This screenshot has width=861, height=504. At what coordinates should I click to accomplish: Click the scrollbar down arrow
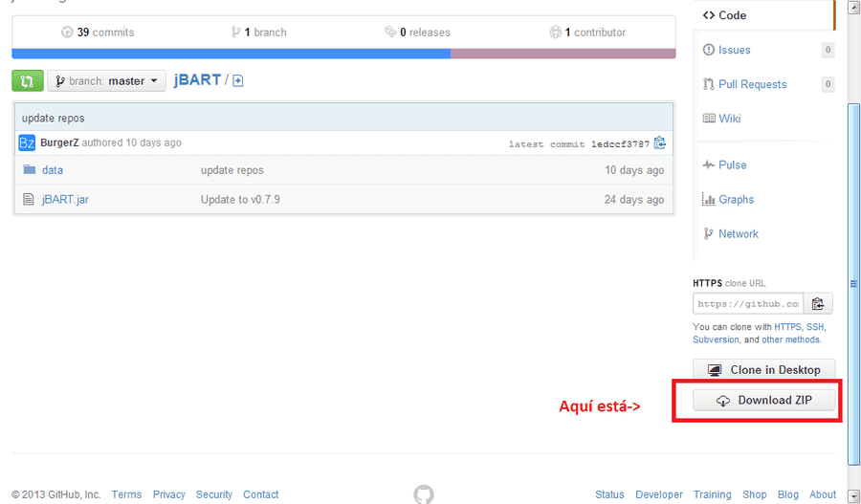click(853, 495)
